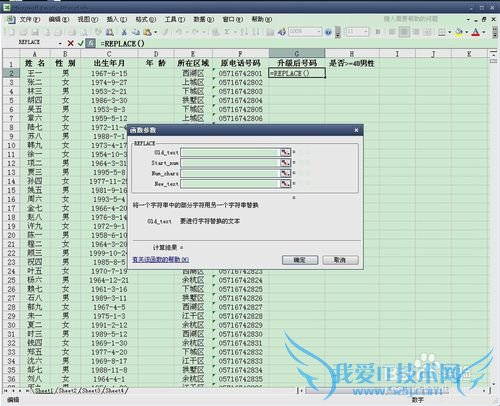This screenshot has width=500, height=406.
Task: Click the Insert Function fx button
Action: point(91,43)
